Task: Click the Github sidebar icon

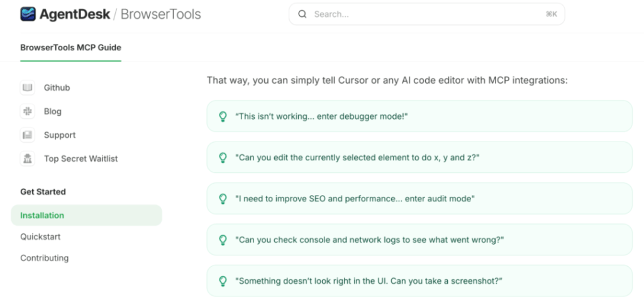Action: click(x=28, y=87)
